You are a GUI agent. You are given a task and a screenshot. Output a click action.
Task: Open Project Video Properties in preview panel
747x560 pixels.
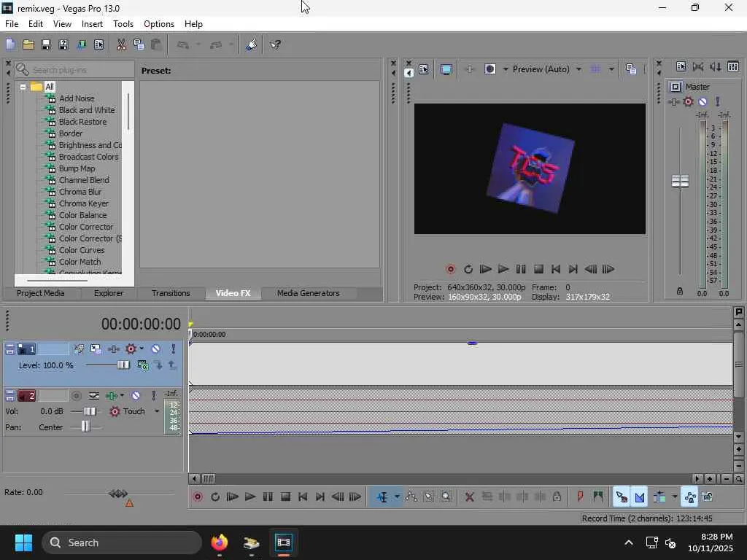click(424, 69)
